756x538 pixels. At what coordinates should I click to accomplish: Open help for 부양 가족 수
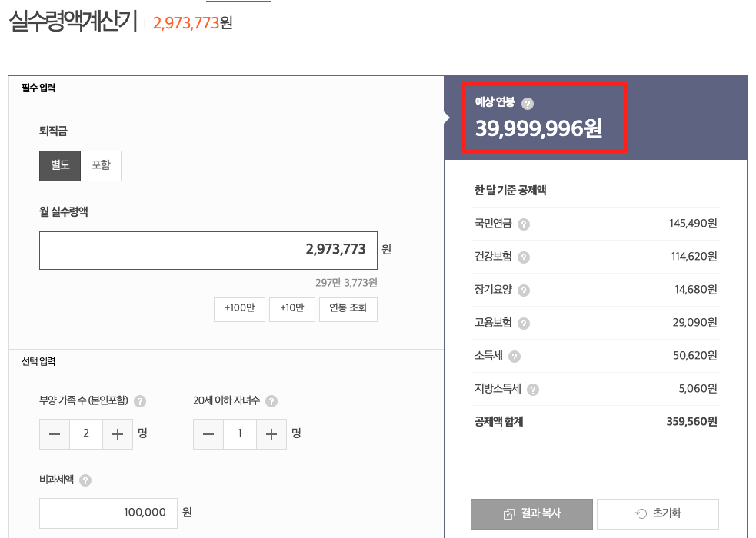[139, 400]
